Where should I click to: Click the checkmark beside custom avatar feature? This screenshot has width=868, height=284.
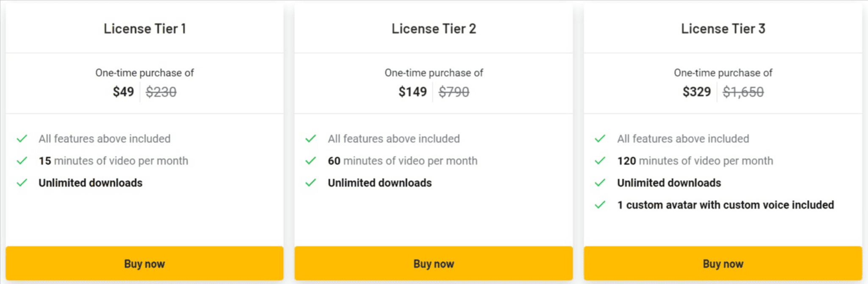click(600, 205)
